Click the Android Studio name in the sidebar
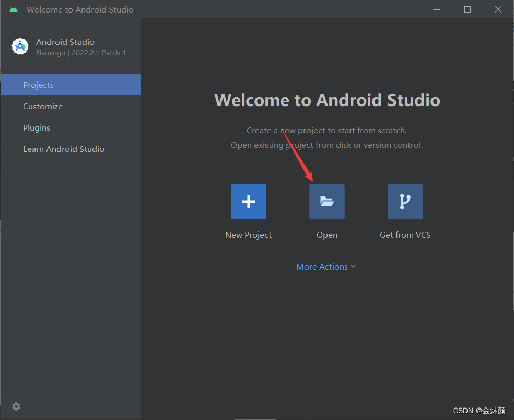Screen dimensions: 514x420 click(x=65, y=42)
